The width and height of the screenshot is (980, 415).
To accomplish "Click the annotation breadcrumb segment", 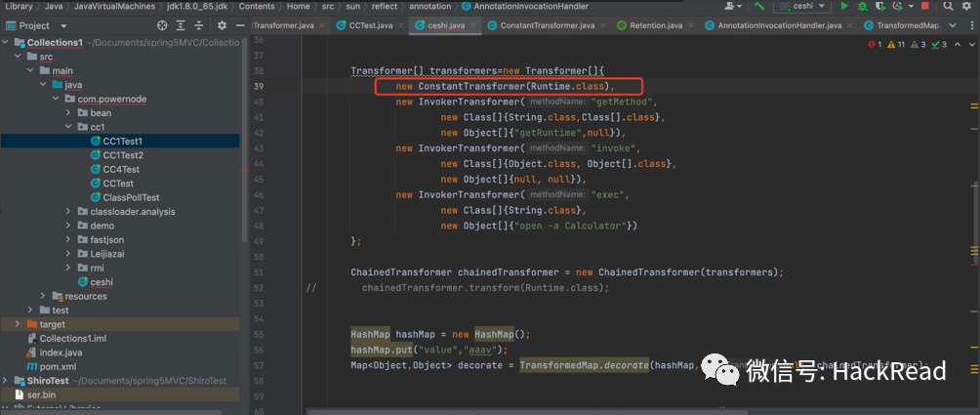I will coord(430,6).
